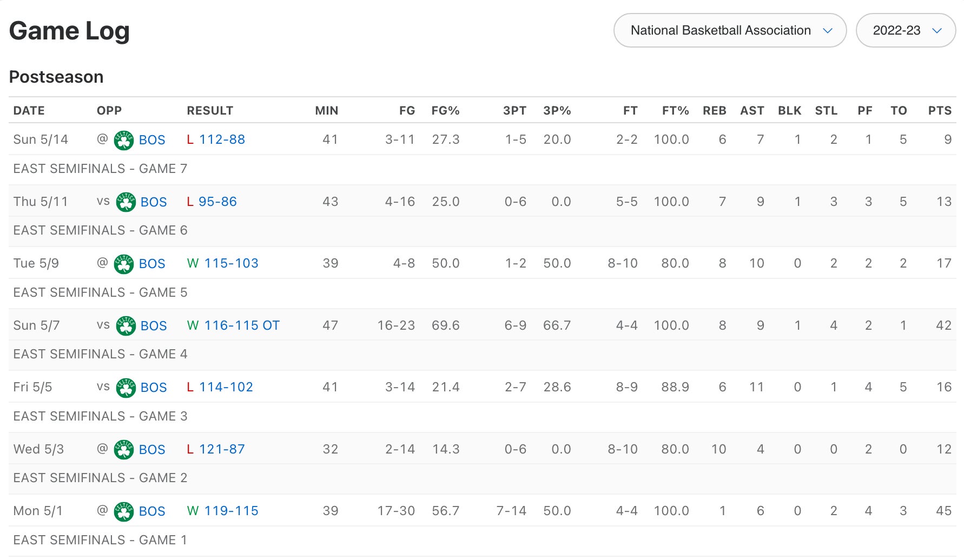Click Celtics logo in the 5/7 row

point(126,326)
